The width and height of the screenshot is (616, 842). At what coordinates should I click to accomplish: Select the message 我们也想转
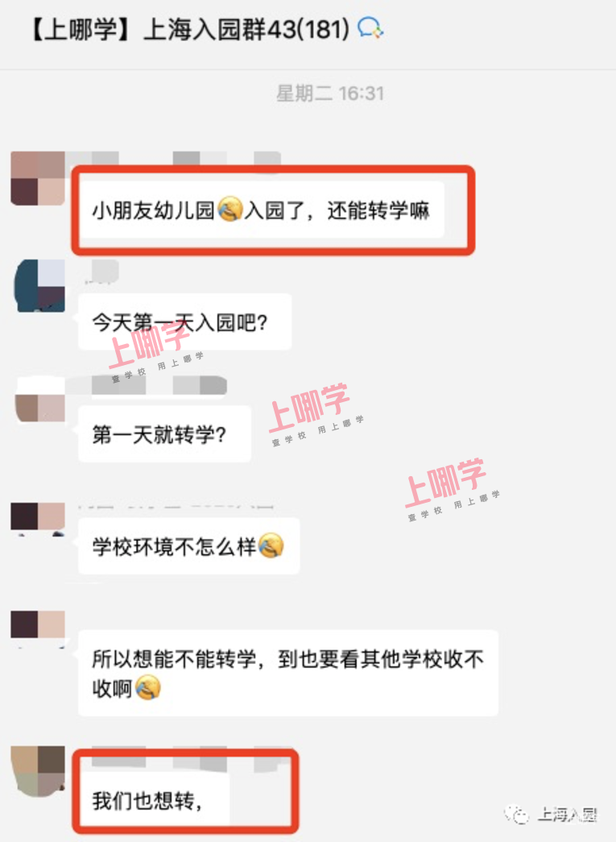(x=154, y=800)
